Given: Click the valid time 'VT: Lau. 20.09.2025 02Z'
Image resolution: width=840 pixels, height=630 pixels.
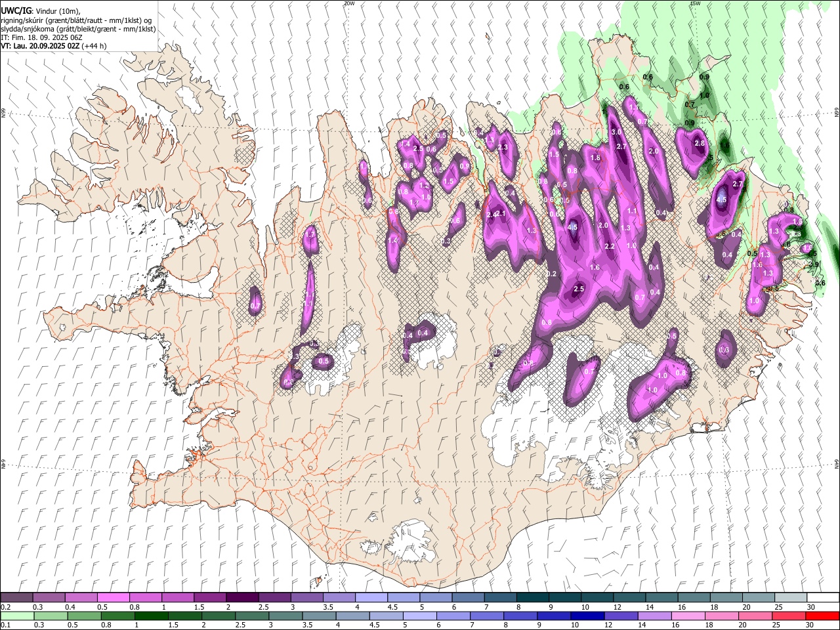Looking at the screenshot, I should [41, 46].
